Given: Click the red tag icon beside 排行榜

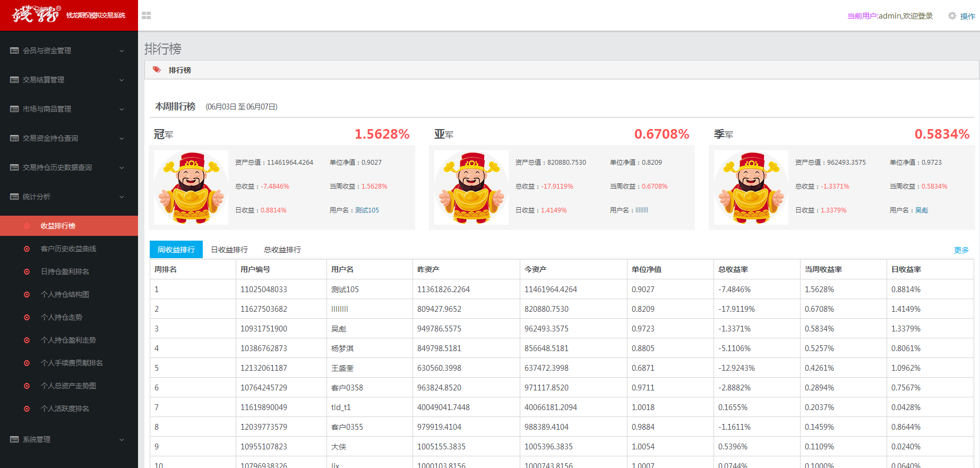Looking at the screenshot, I should point(157,70).
